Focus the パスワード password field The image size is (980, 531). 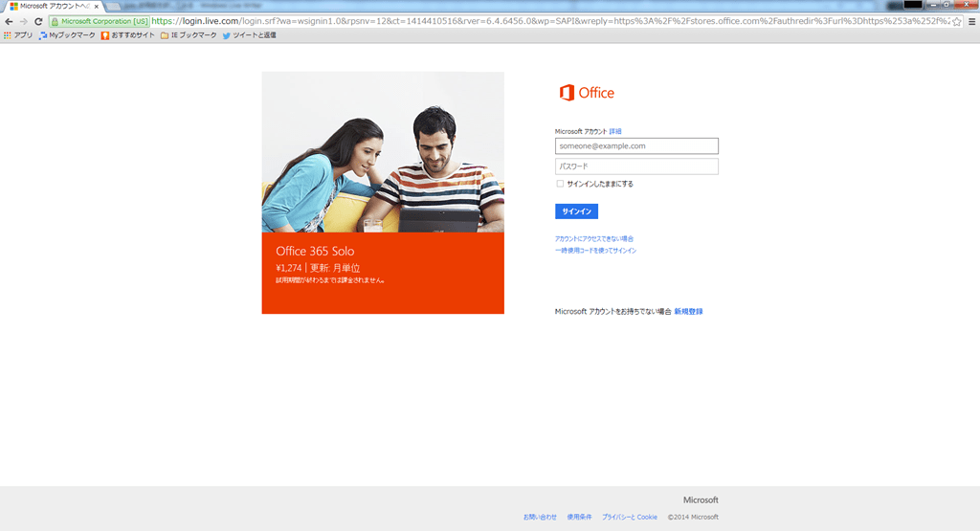click(x=636, y=166)
